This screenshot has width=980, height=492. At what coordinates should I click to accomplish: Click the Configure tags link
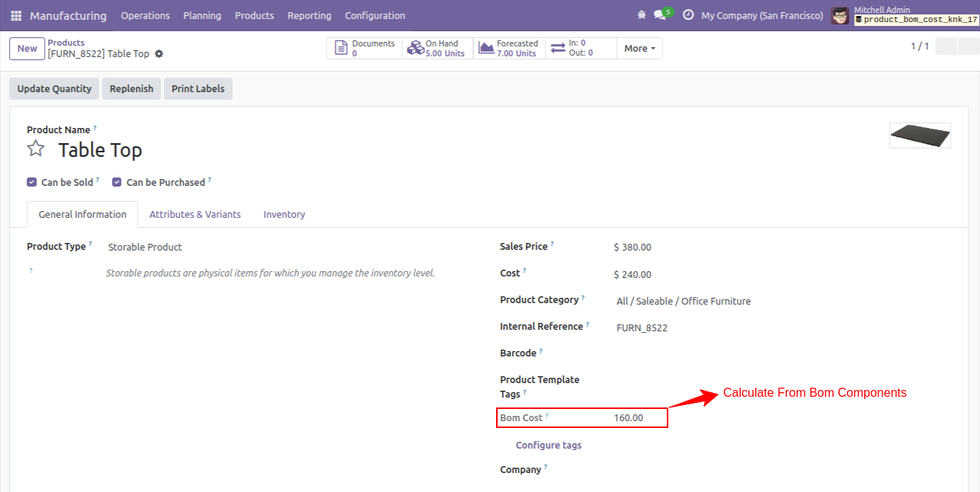point(549,445)
